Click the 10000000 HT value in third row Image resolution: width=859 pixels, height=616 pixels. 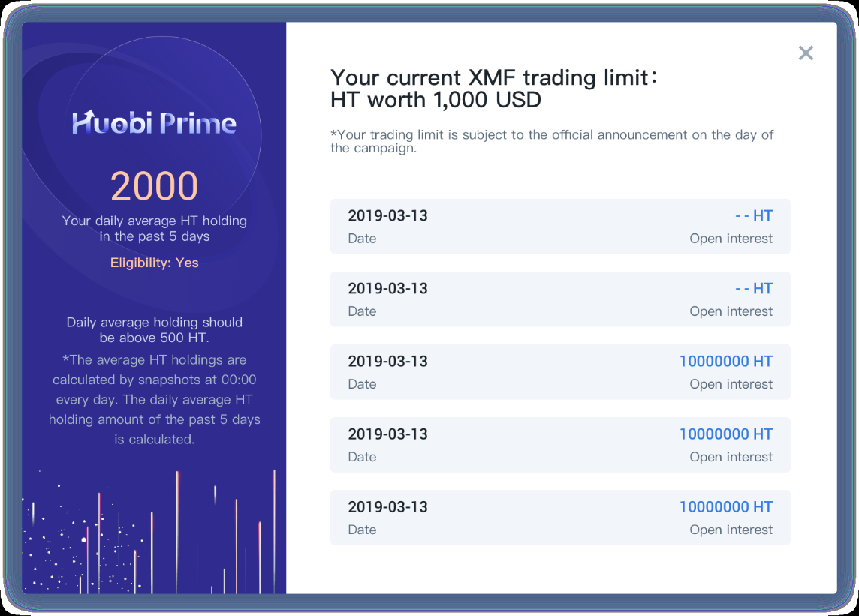(726, 362)
